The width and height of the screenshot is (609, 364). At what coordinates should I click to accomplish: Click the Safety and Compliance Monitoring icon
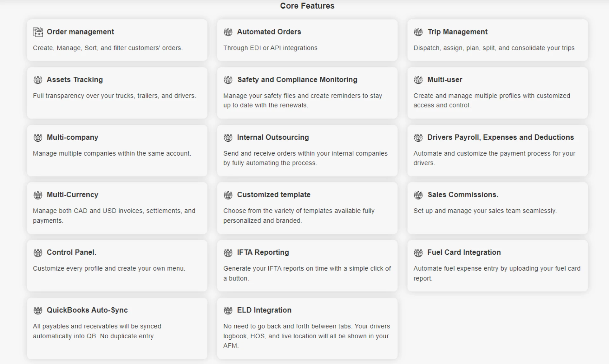point(228,80)
